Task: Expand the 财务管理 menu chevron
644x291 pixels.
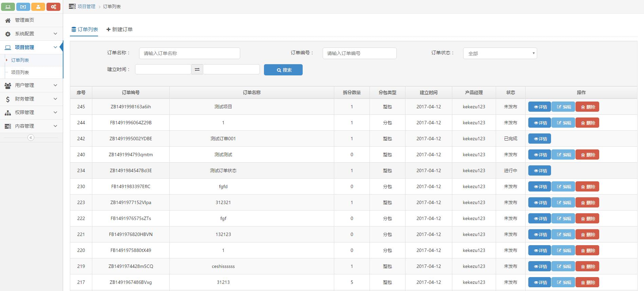Action: click(x=55, y=99)
